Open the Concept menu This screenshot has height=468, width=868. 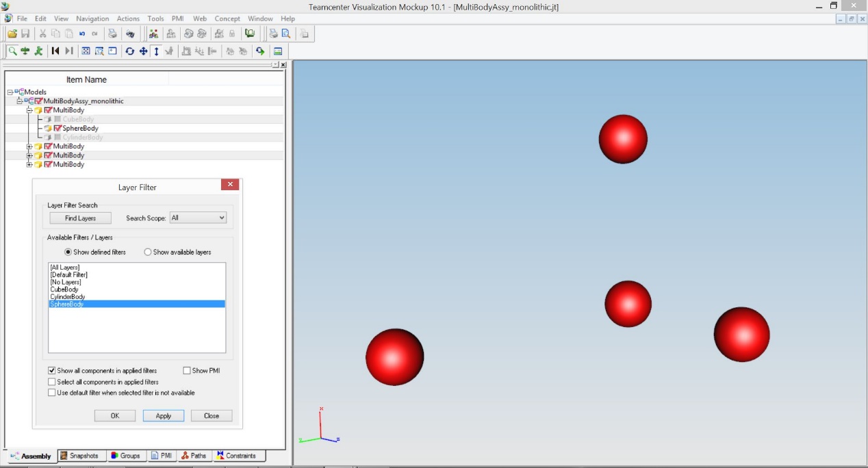click(227, 18)
